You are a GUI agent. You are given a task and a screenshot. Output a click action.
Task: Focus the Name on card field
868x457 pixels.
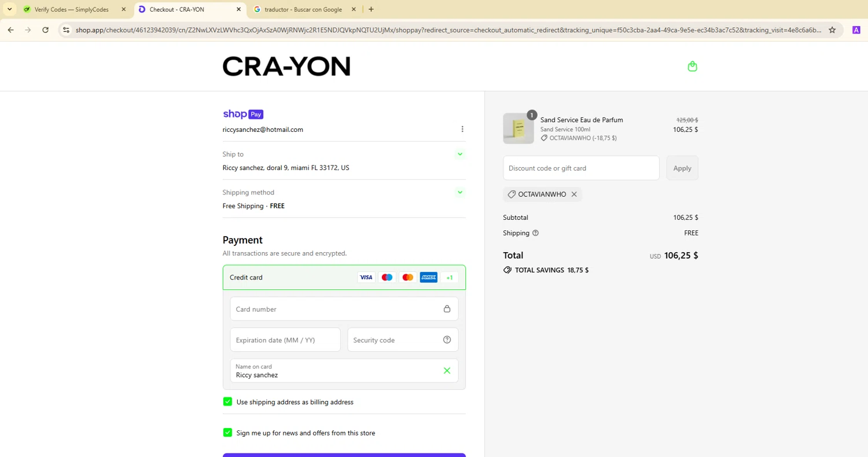pos(344,371)
